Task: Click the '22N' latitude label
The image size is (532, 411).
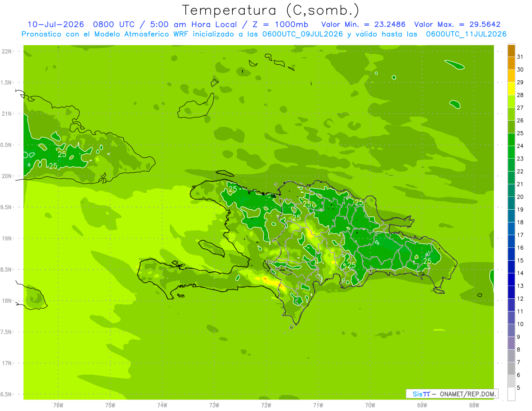Action: pos(7,51)
